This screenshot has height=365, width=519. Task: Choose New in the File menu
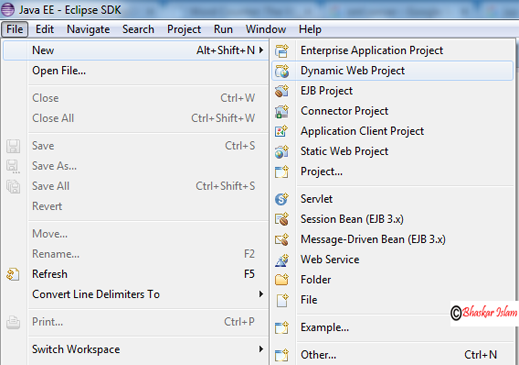pos(136,50)
